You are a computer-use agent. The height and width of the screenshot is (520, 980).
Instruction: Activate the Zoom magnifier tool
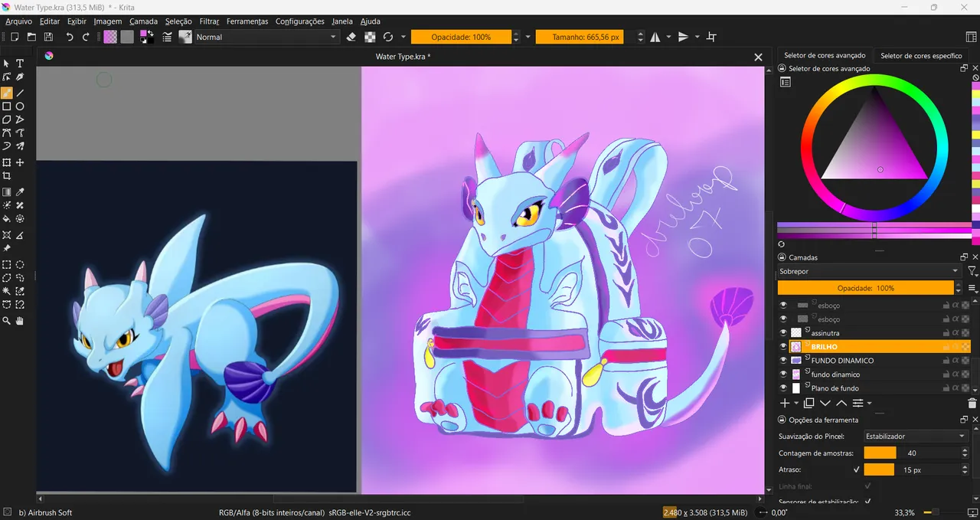click(x=7, y=322)
